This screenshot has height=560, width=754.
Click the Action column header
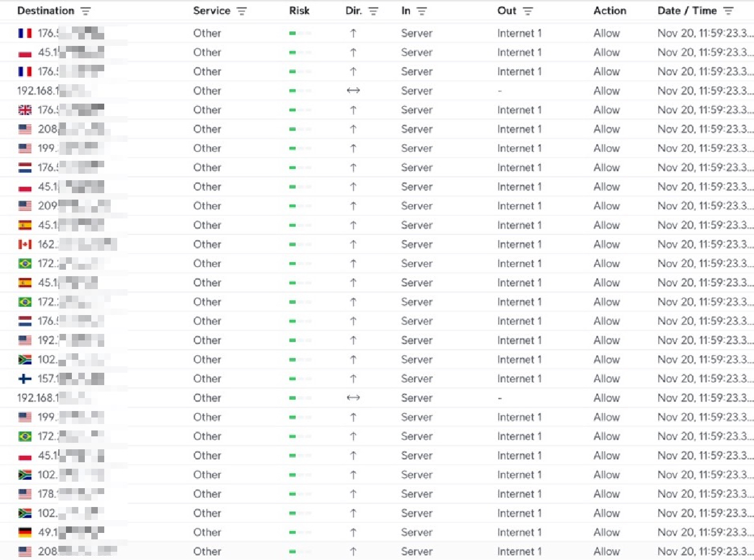[x=610, y=11]
